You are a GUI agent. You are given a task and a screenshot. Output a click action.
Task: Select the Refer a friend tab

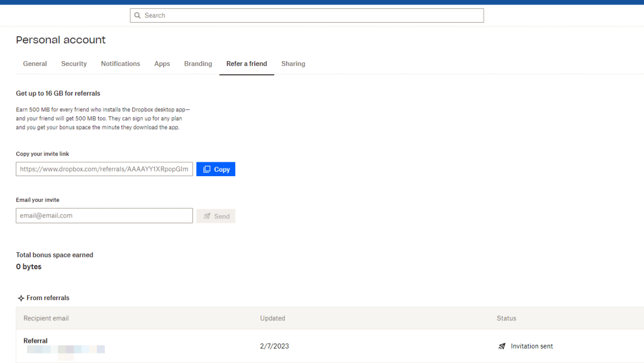246,64
